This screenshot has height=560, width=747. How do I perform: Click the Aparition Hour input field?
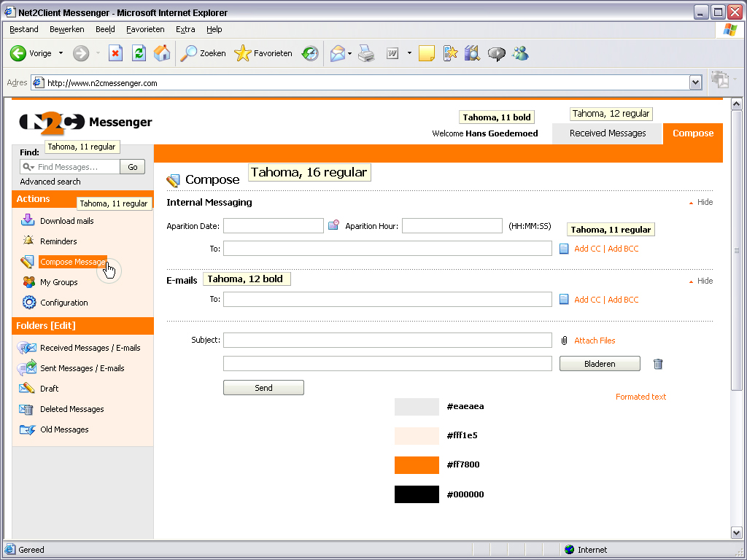[x=452, y=226]
